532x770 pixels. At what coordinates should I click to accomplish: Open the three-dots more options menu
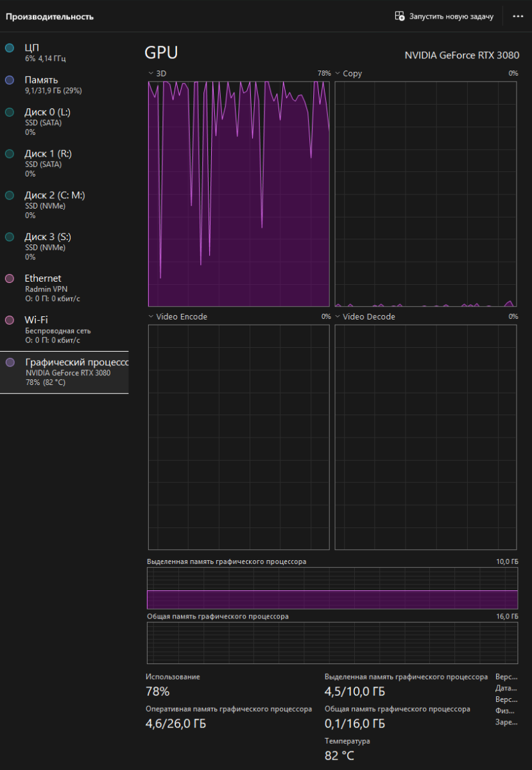click(518, 16)
